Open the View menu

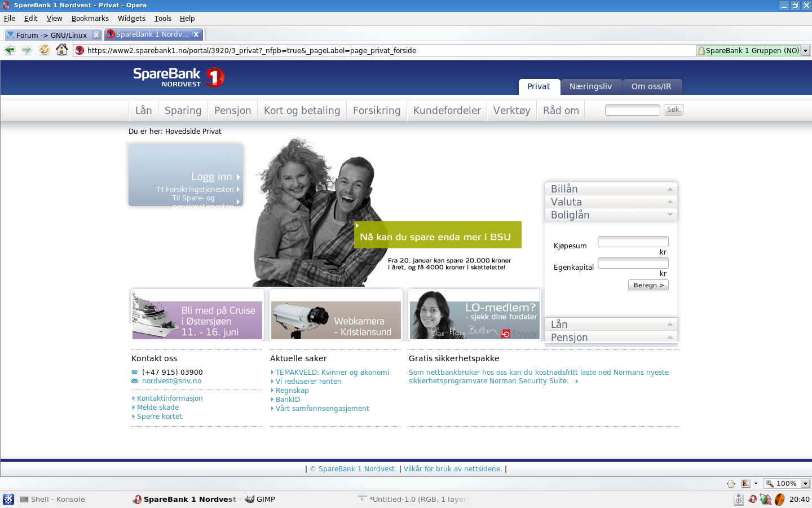54,19
